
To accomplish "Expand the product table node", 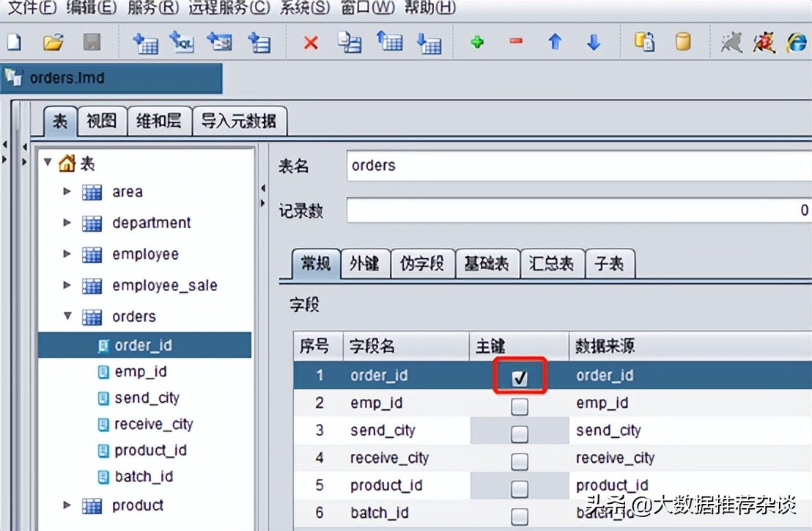I will pyautogui.click(x=67, y=505).
